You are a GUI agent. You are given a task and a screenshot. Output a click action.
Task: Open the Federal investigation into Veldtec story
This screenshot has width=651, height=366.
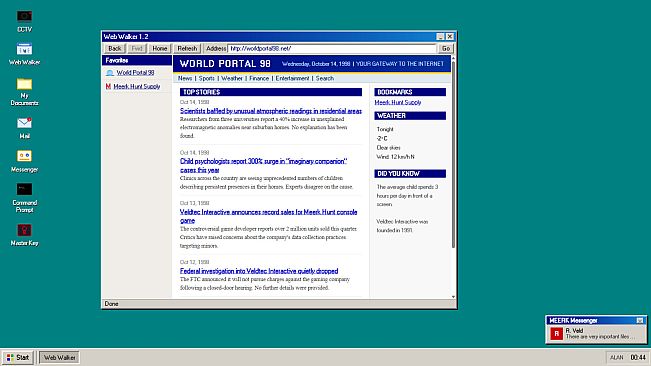(x=259, y=271)
